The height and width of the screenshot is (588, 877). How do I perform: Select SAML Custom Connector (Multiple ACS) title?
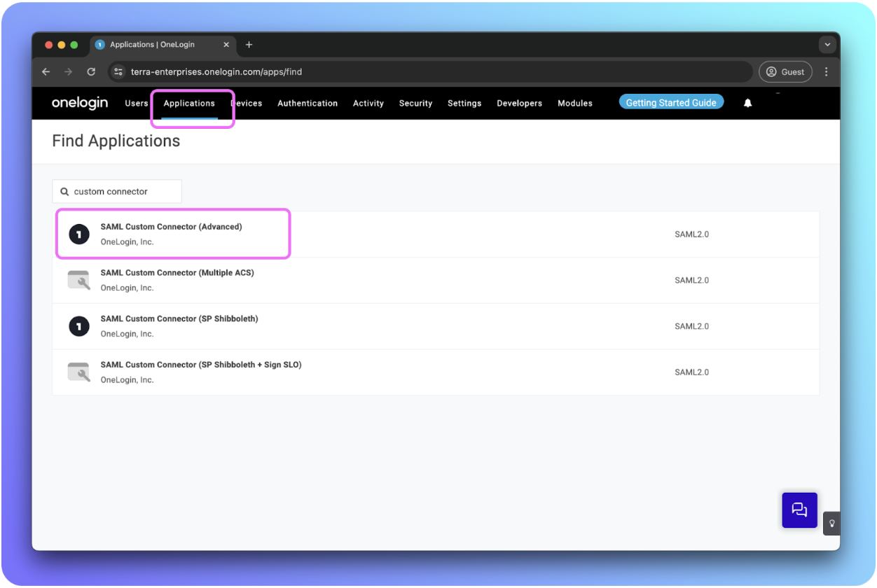pyautogui.click(x=177, y=273)
